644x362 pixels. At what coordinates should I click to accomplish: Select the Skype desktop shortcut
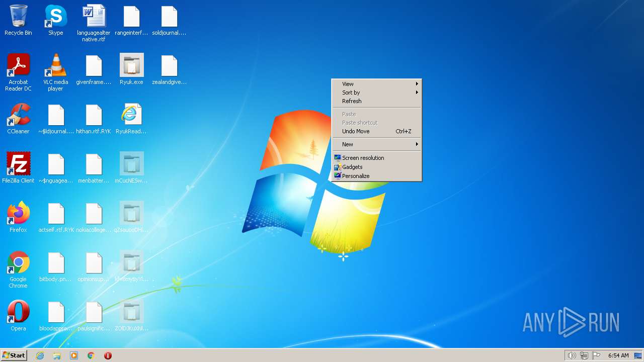coord(56,20)
